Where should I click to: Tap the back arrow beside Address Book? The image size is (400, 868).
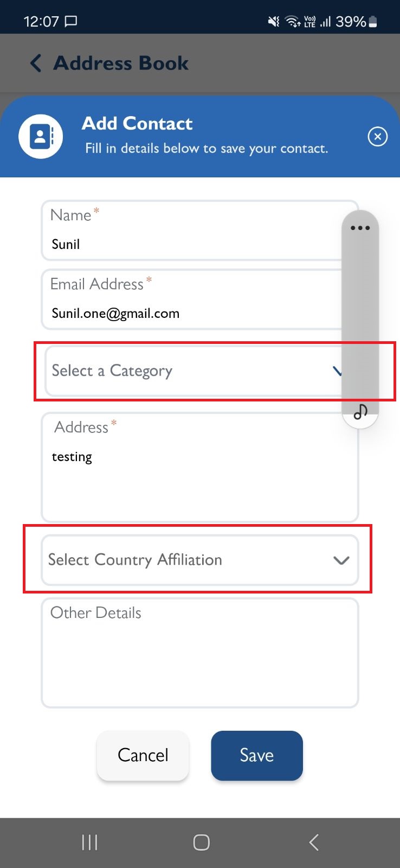click(x=36, y=63)
